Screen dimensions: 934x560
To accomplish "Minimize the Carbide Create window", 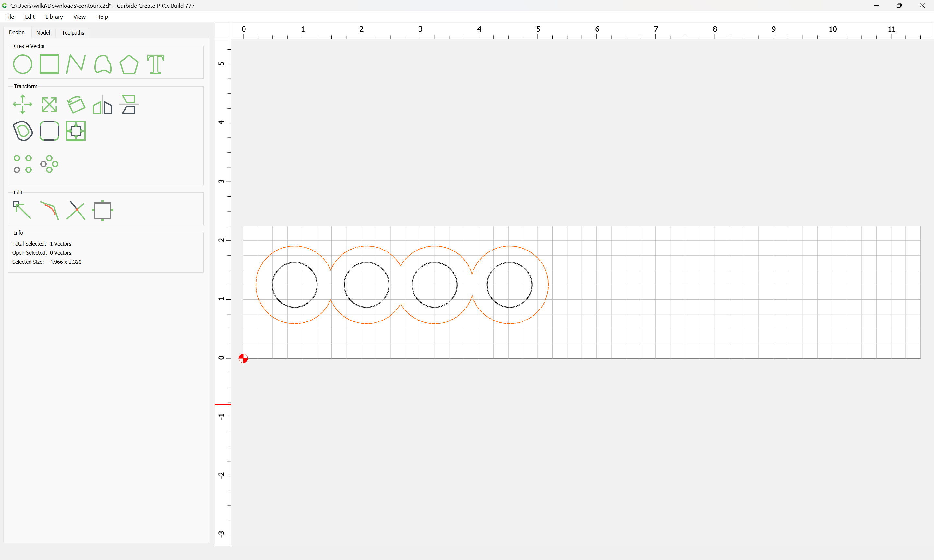I will coord(876,6).
